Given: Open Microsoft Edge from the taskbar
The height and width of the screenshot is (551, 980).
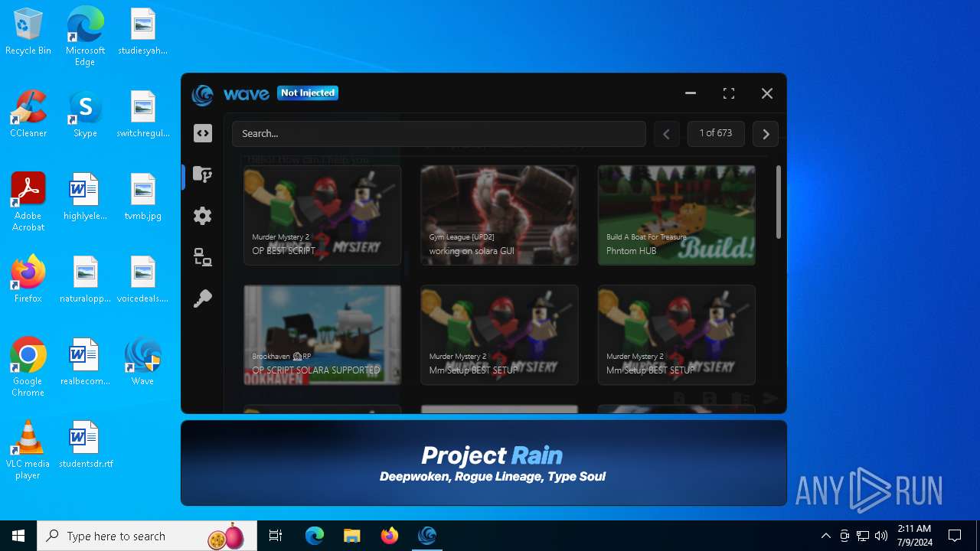Looking at the screenshot, I should pos(315,536).
